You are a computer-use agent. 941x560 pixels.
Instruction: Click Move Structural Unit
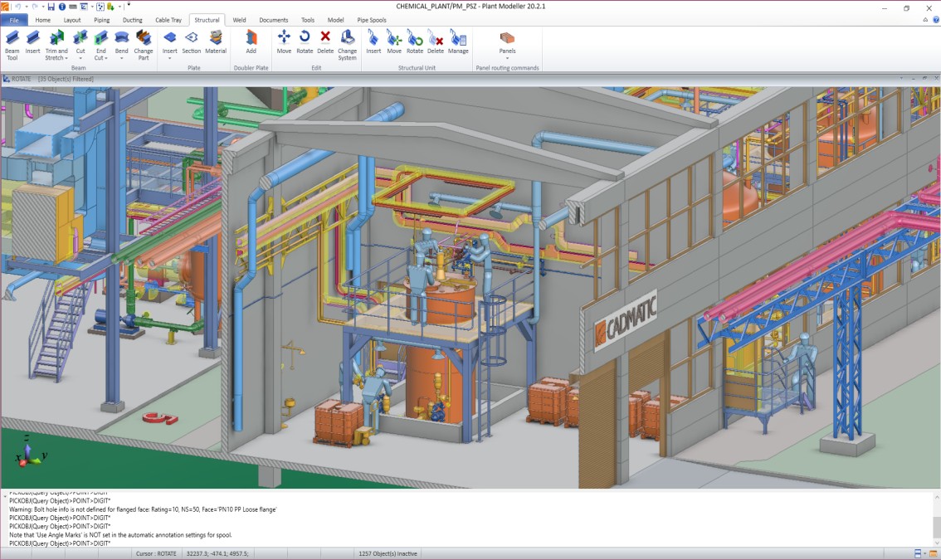click(x=394, y=42)
